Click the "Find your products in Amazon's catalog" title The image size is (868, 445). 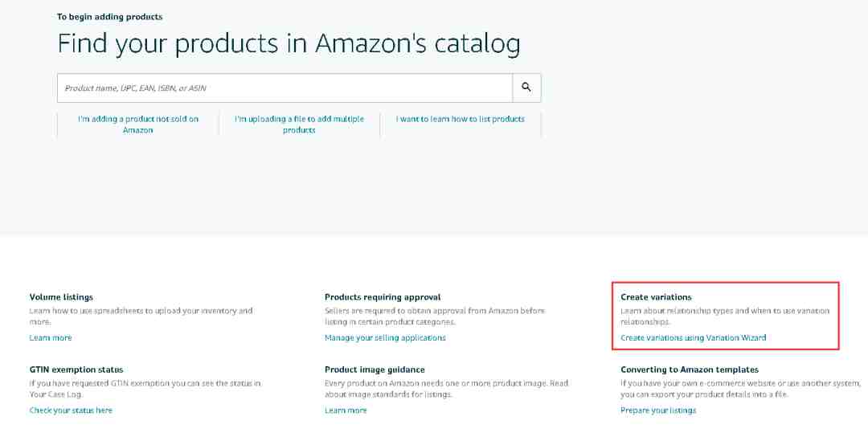click(289, 43)
